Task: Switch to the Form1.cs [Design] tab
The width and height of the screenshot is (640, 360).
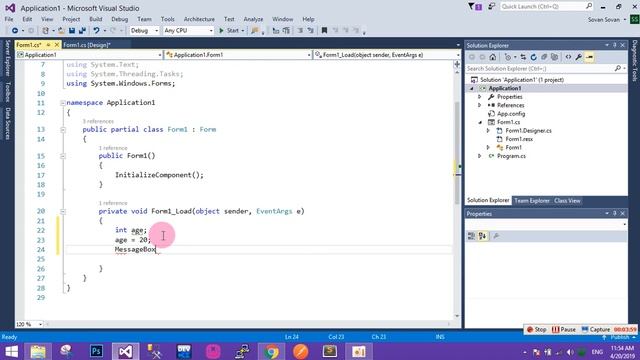Action: tap(87, 45)
